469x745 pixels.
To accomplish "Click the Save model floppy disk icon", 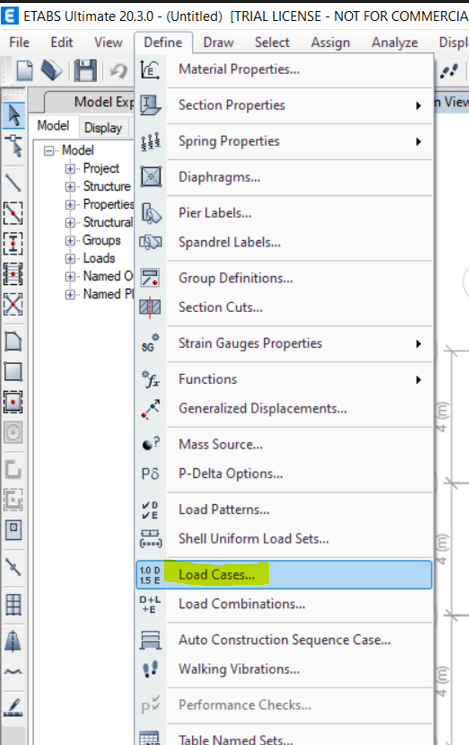I will [86, 71].
